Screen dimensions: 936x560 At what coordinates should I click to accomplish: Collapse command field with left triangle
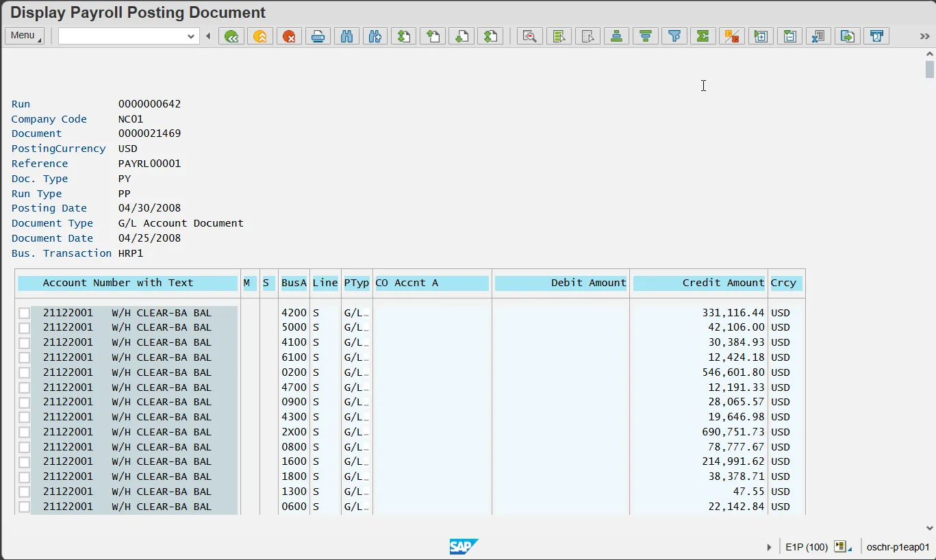pos(208,36)
